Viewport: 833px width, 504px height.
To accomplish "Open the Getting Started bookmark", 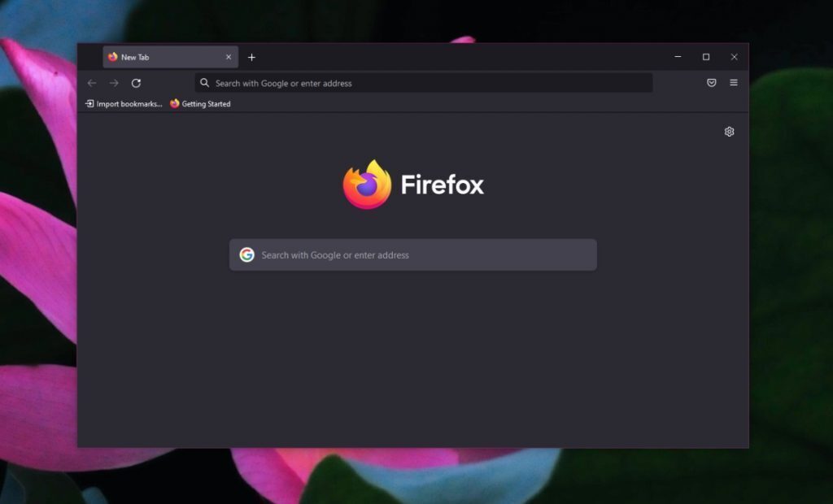I will tap(206, 104).
